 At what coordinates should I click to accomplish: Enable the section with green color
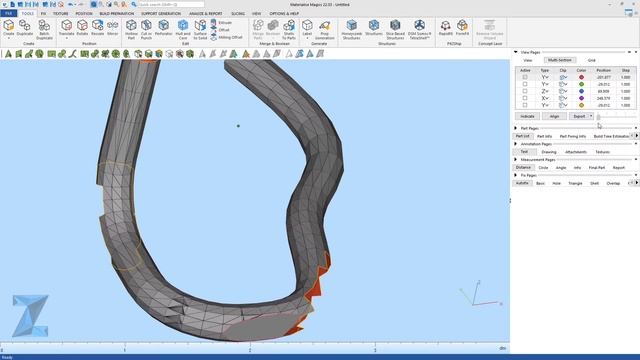(x=525, y=84)
